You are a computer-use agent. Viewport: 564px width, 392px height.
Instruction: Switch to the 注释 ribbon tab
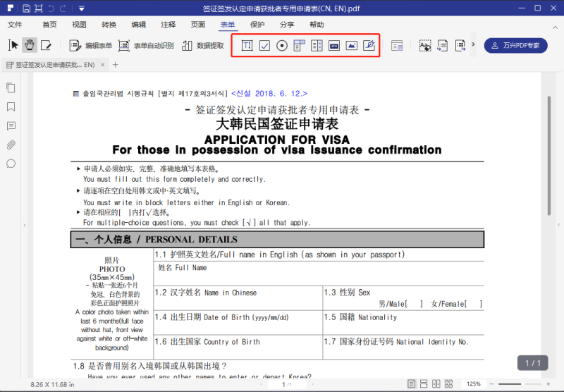(x=168, y=25)
